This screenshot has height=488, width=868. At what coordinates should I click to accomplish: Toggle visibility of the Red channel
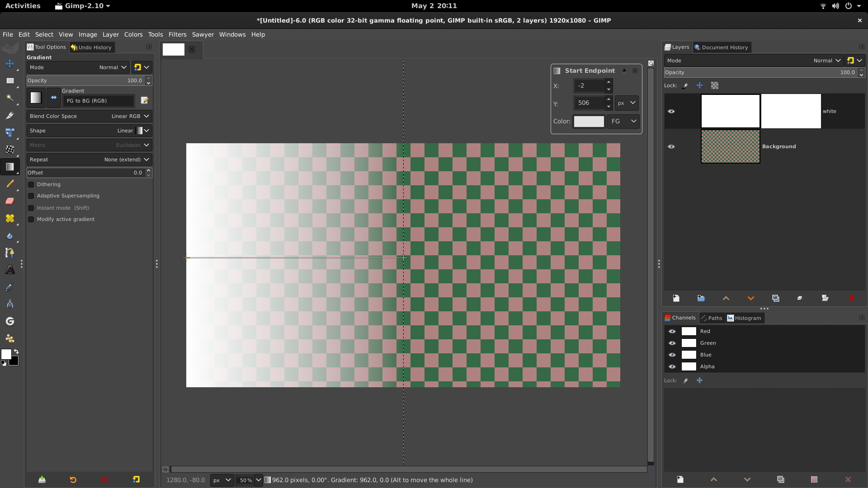[x=672, y=331]
